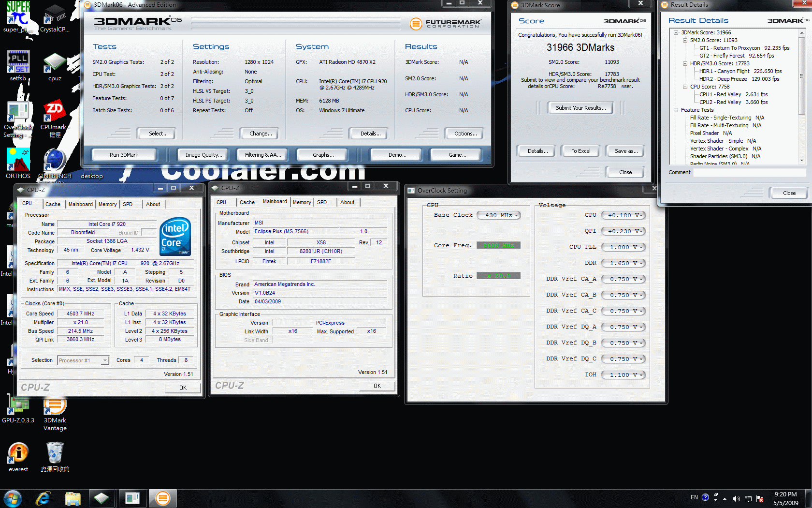812x508 pixels.
Task: Open the super_pi desktop icon
Action: pyautogui.click(x=18, y=17)
